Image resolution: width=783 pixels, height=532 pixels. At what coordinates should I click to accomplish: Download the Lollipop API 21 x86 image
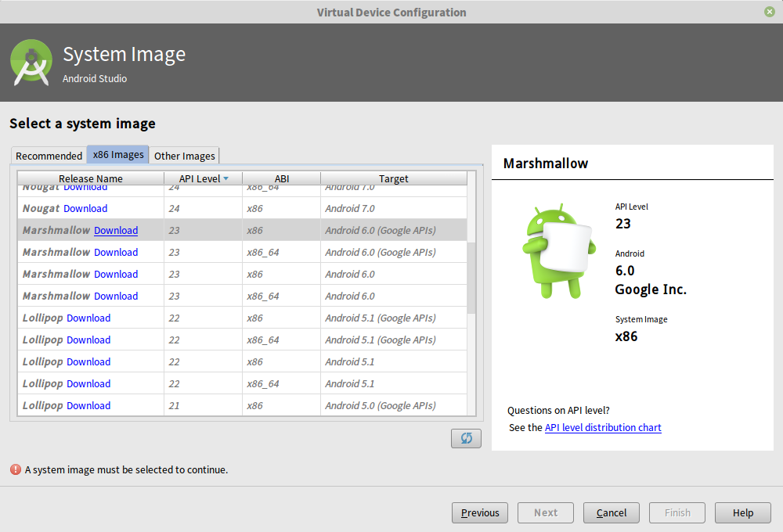pyautogui.click(x=88, y=405)
